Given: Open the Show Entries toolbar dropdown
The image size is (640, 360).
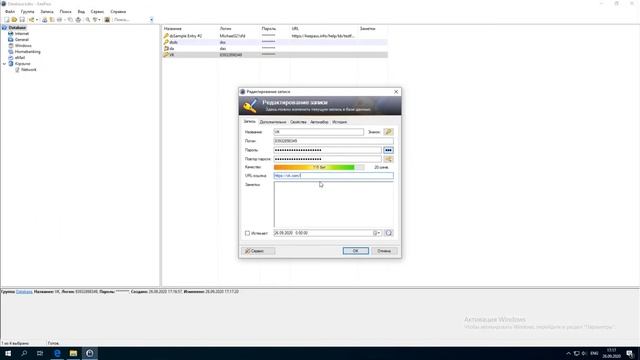Looking at the screenshot, I should [x=97, y=20].
